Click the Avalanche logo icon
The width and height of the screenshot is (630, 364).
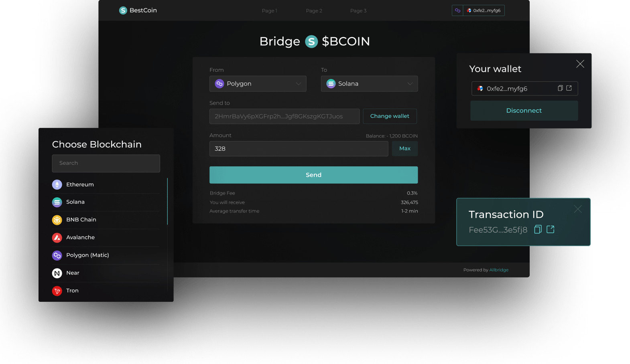(57, 237)
